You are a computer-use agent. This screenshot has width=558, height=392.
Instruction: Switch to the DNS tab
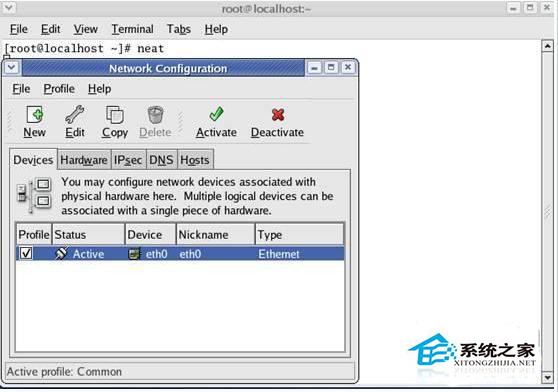pyautogui.click(x=161, y=160)
